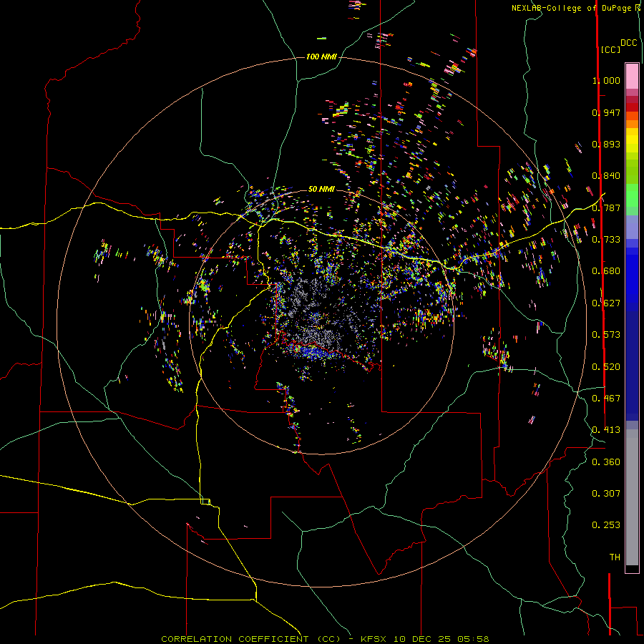Click the gray segment of color scale
The image size is (644, 644).
632,497
